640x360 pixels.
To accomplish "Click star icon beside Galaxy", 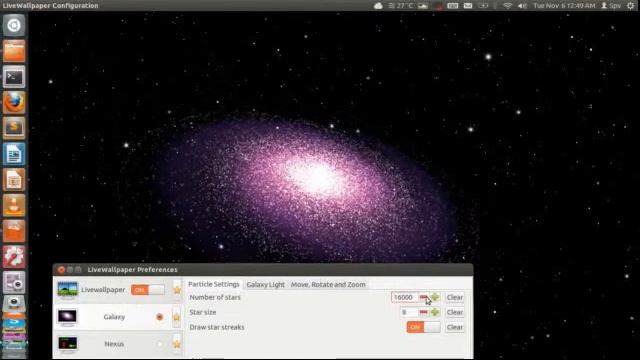I will click(177, 317).
